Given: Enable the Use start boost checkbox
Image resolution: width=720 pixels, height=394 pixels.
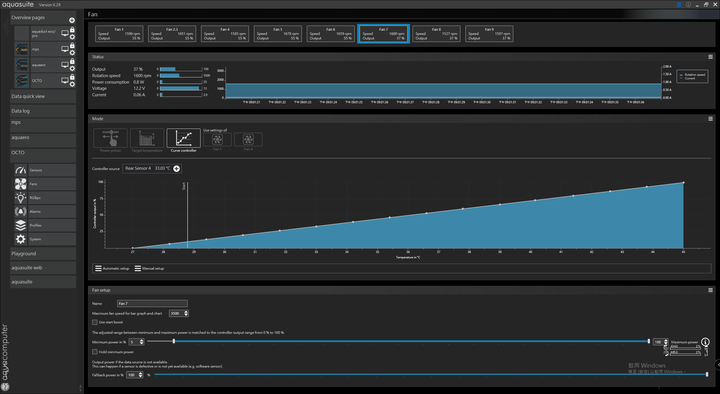Looking at the screenshot, I should pyautogui.click(x=95, y=322).
